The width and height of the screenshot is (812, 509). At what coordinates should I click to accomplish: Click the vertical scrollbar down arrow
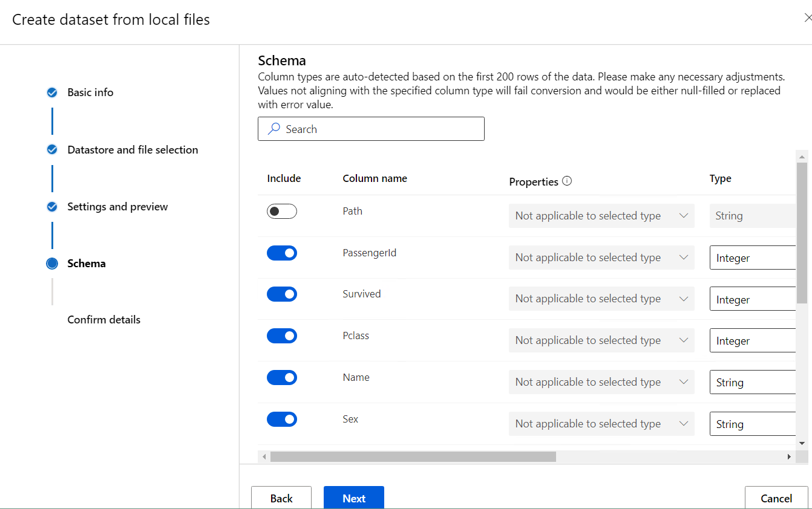tap(802, 443)
